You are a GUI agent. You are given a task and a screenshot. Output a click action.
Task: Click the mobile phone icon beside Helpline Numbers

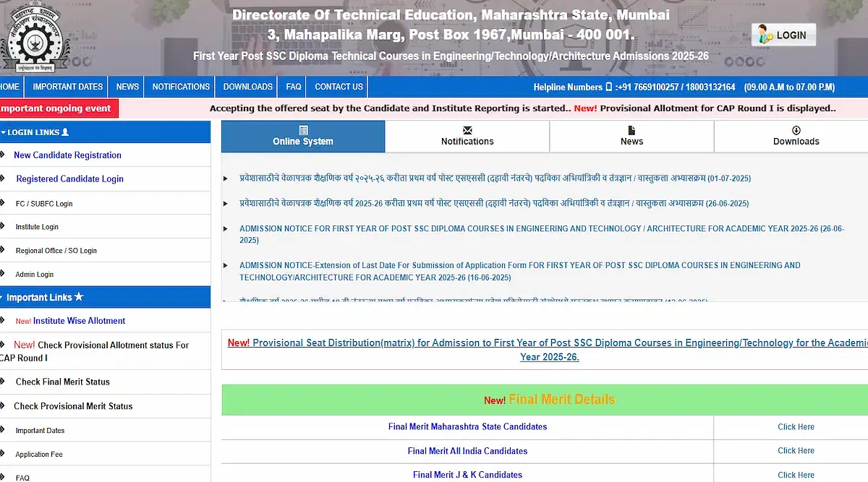608,87
